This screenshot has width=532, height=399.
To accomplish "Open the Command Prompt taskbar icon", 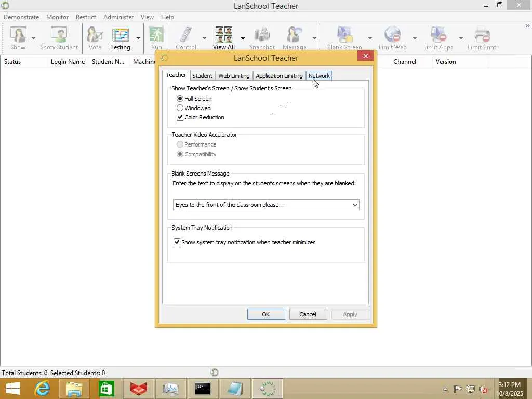I will [x=203, y=389].
